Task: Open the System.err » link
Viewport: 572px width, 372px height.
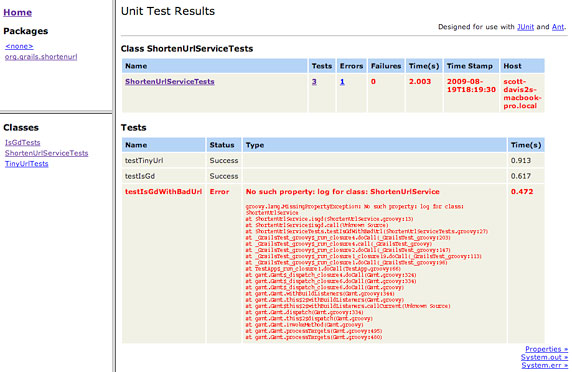Action: tap(545, 365)
